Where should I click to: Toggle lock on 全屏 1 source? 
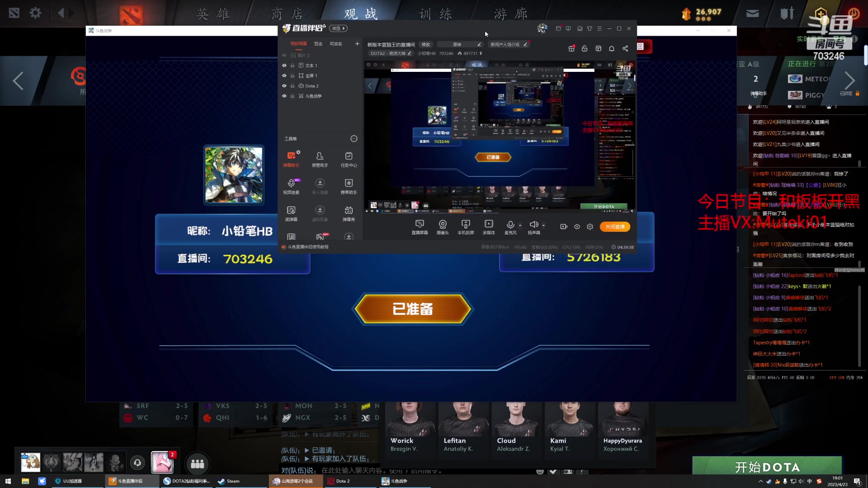coord(292,75)
